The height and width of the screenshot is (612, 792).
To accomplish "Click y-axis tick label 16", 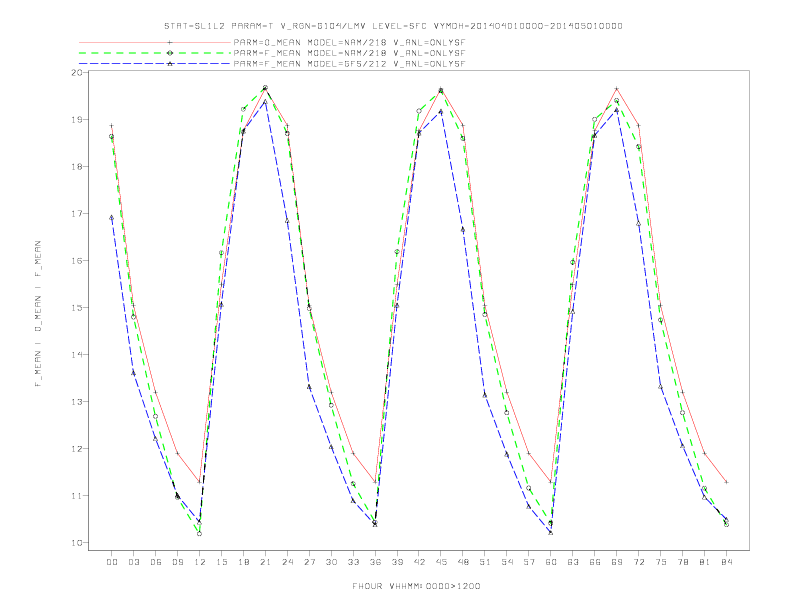I will pyautogui.click(x=77, y=261).
